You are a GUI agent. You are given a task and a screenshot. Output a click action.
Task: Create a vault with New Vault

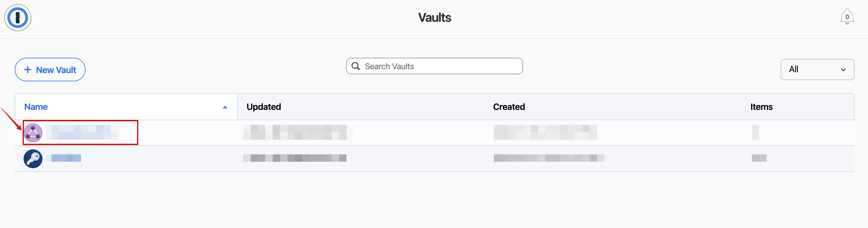click(x=50, y=70)
